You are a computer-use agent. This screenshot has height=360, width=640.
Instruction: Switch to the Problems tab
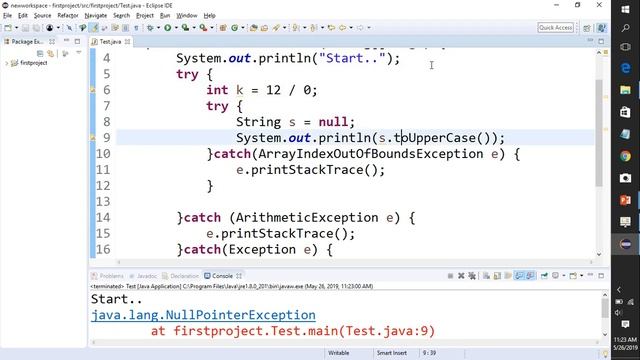[x=107, y=276]
